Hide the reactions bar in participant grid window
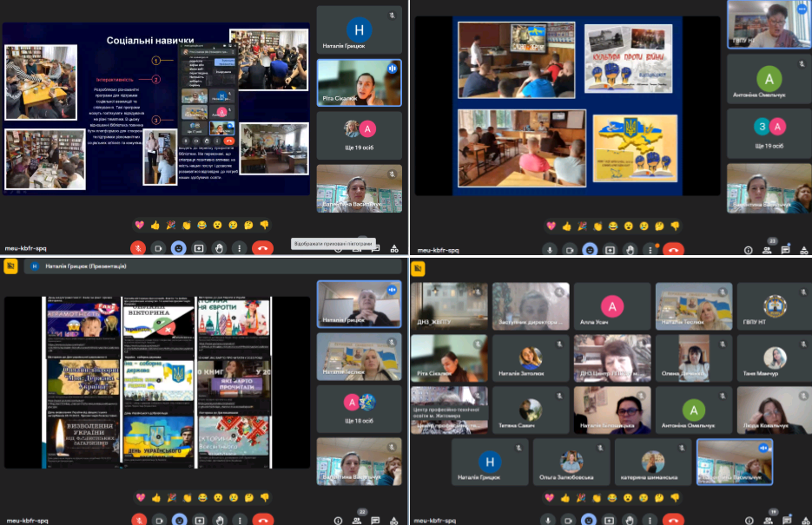812x525 pixels. point(590,520)
